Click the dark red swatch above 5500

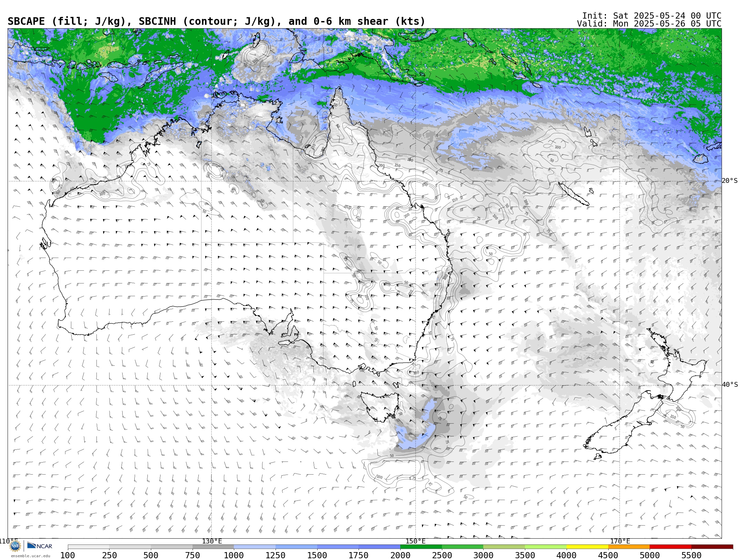(x=712, y=547)
